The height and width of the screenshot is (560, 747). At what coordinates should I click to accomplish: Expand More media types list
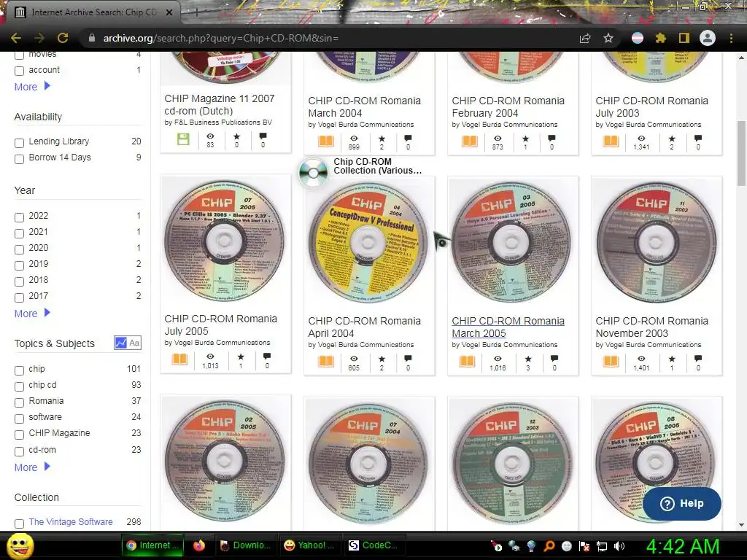pos(32,87)
